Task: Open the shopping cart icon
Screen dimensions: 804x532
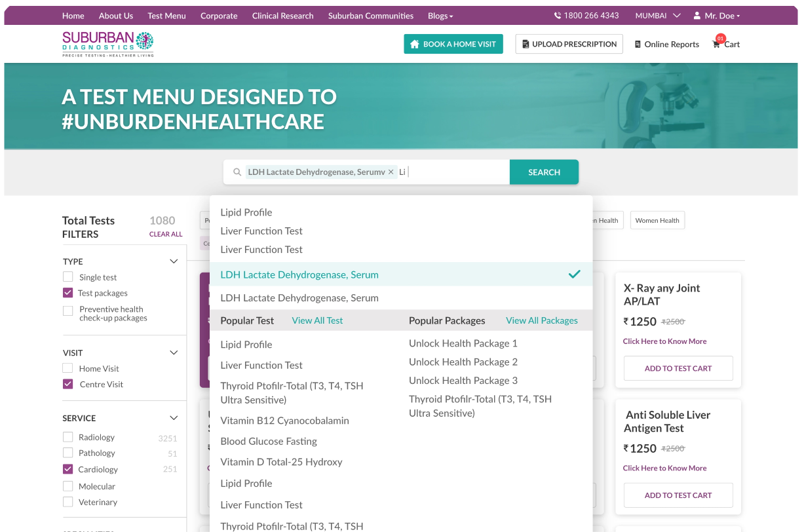Action: (716, 45)
